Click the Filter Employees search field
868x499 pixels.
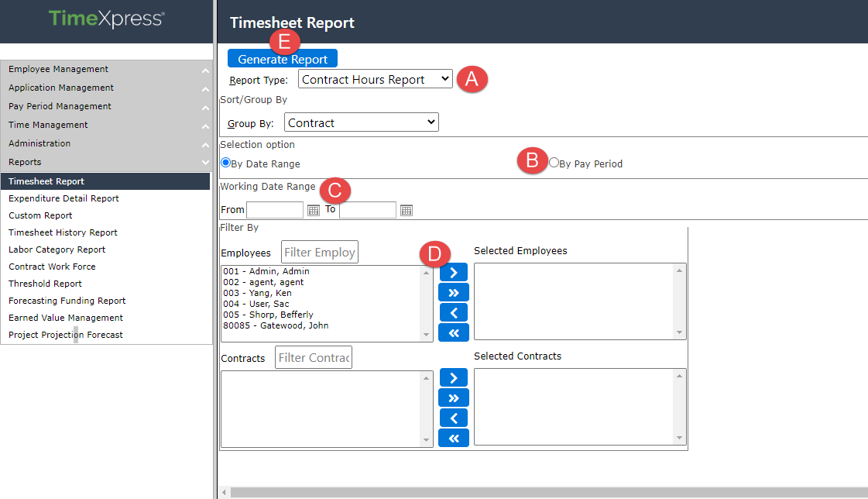(x=319, y=251)
